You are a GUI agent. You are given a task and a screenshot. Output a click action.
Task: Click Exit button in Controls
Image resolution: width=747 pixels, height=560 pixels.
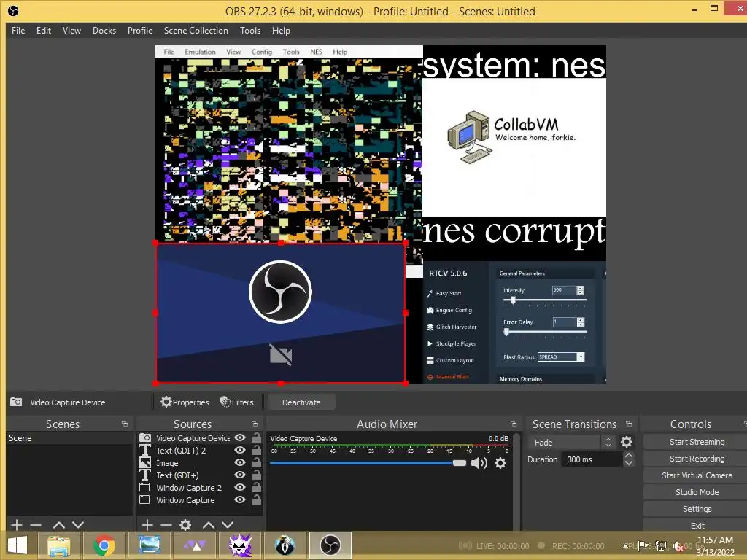pos(697,525)
